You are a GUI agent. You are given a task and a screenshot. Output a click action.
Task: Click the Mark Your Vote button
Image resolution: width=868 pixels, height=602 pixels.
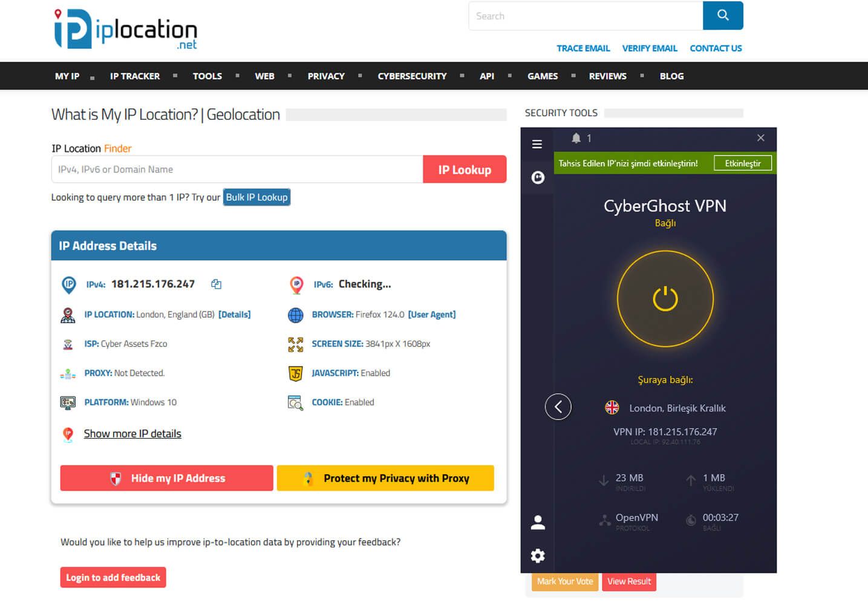tap(565, 581)
